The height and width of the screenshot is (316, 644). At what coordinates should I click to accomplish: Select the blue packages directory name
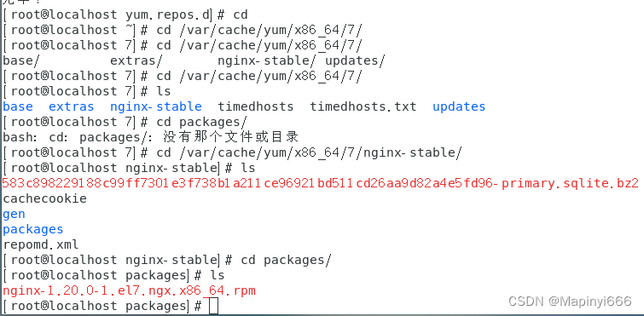(33, 229)
